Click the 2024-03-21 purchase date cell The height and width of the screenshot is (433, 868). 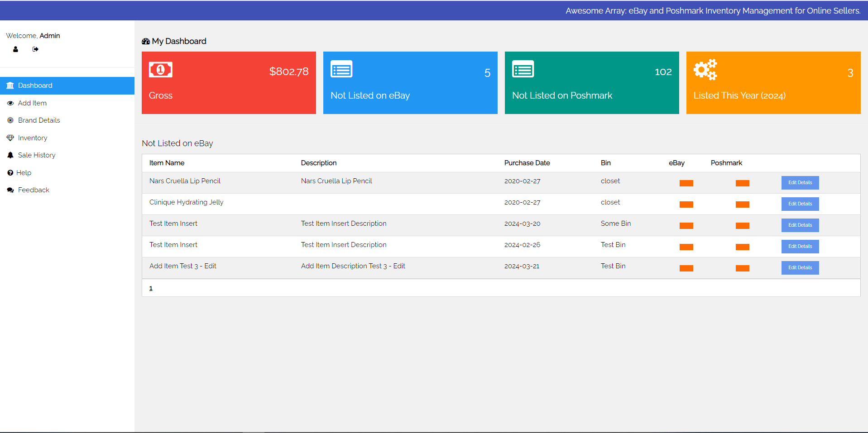522,266
